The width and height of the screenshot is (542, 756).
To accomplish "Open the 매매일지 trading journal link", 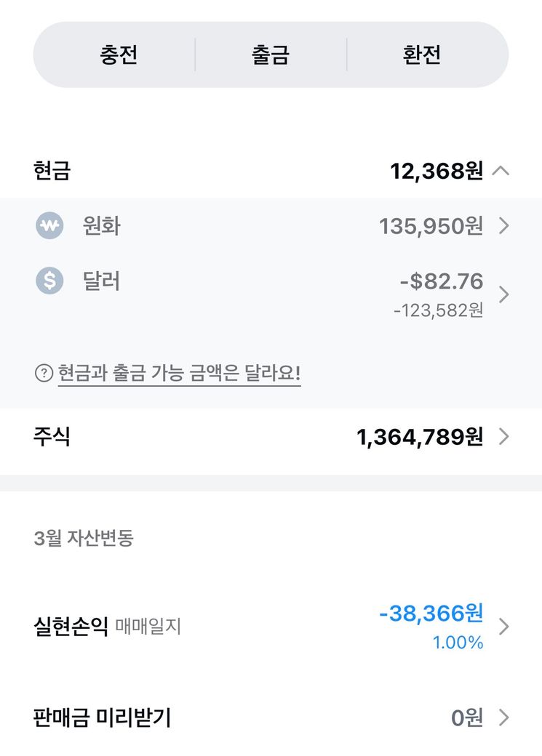I will (x=148, y=627).
